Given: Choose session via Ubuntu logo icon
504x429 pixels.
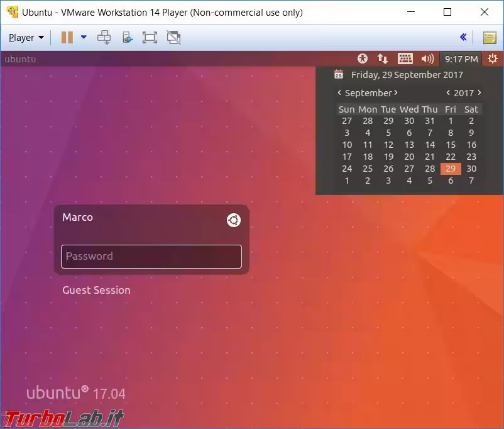Looking at the screenshot, I should coord(234,220).
